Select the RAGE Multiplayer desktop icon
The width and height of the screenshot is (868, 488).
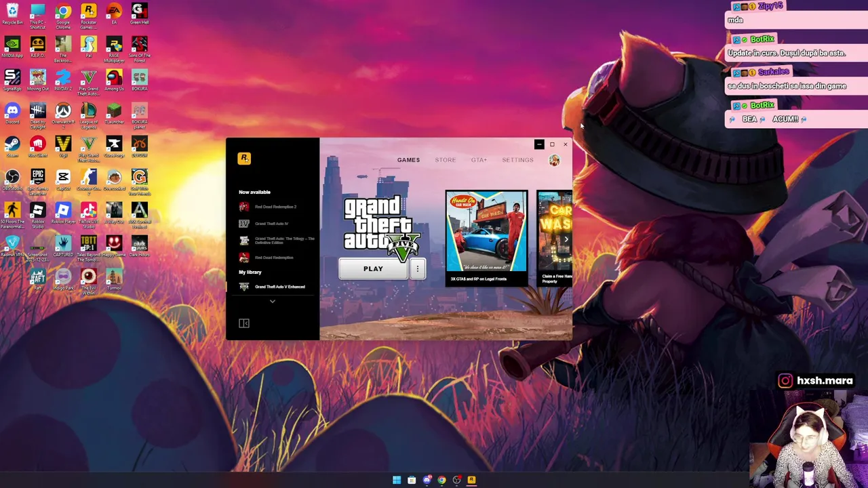(114, 49)
